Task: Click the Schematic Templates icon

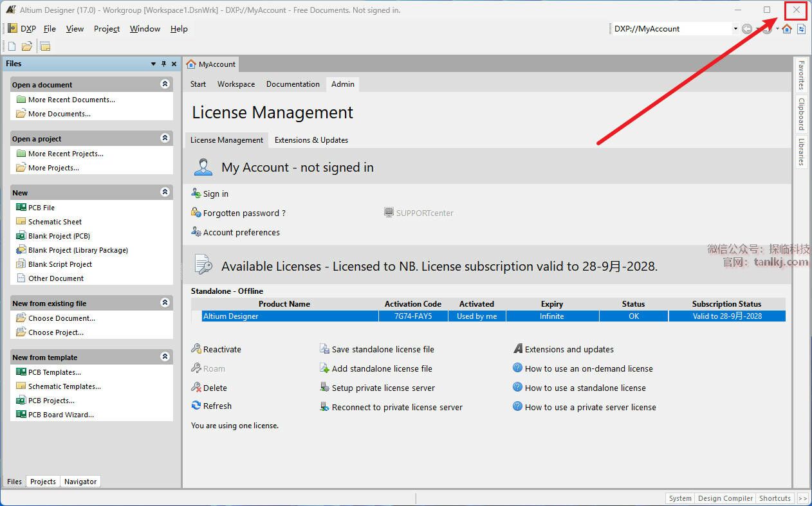Action: [21, 386]
